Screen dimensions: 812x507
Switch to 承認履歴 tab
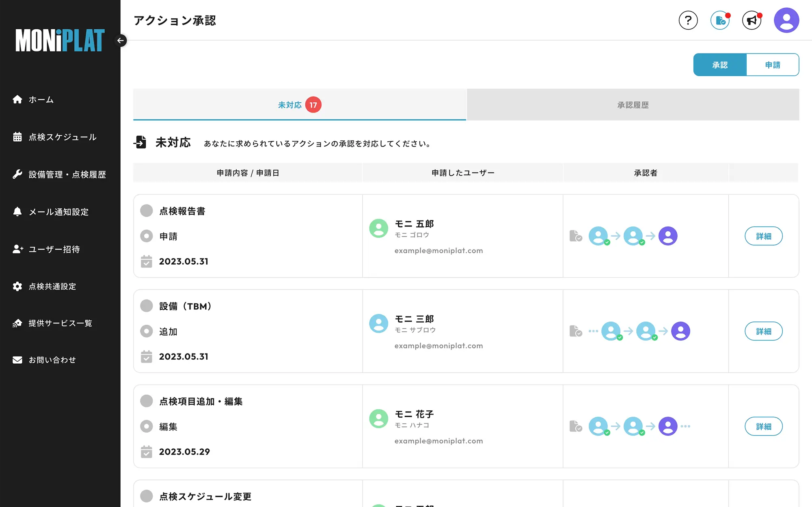[633, 105]
